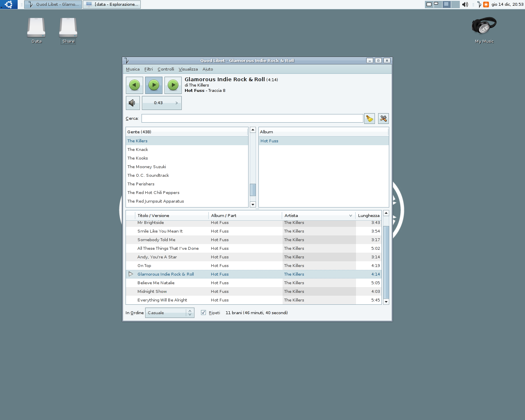Sort by Artista column header

click(x=318, y=215)
